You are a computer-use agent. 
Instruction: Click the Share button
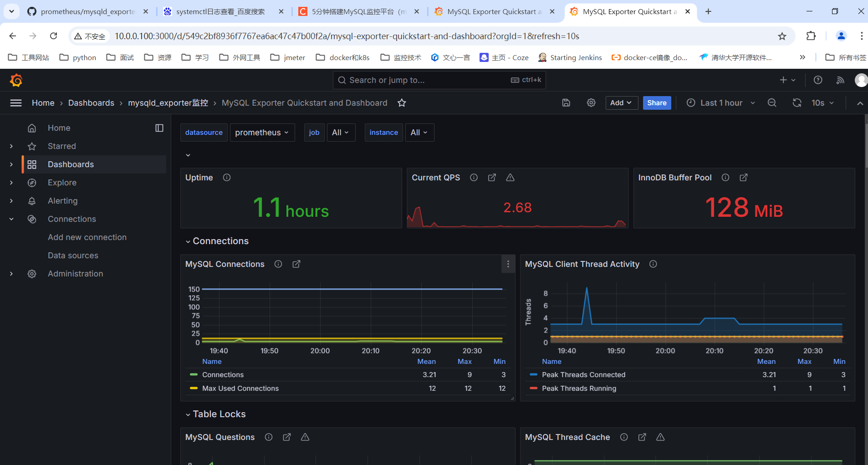click(657, 103)
